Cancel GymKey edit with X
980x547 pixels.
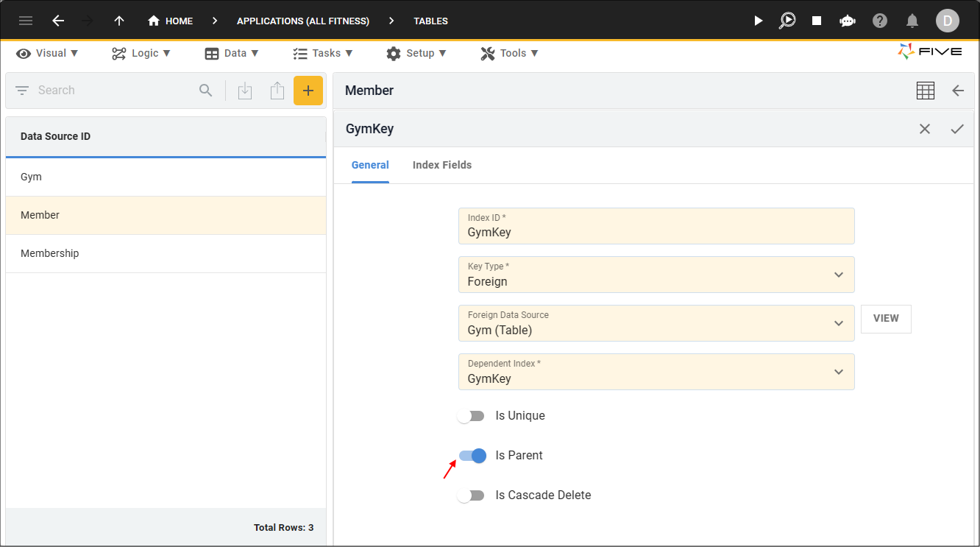coord(925,129)
